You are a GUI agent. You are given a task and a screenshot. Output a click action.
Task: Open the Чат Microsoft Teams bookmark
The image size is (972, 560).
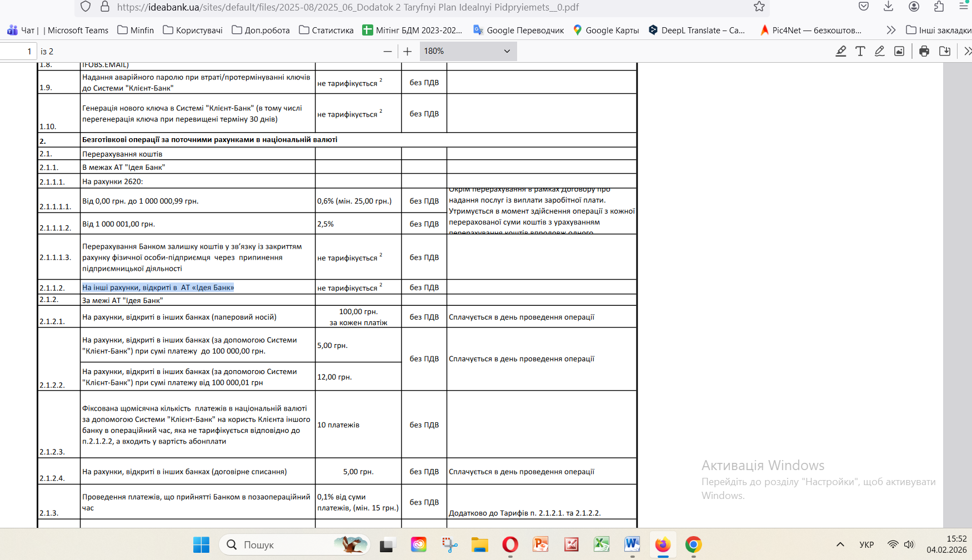click(58, 30)
